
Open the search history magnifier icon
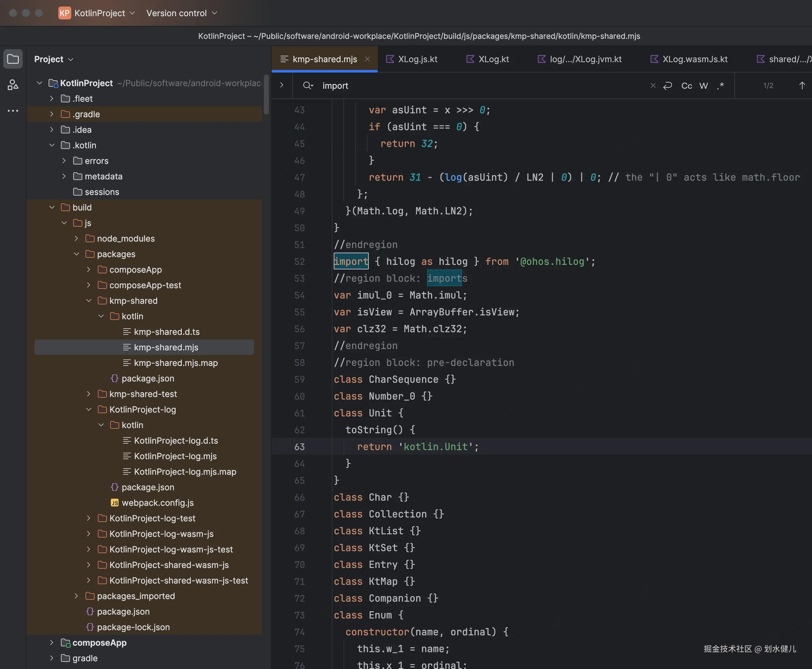[x=308, y=85]
